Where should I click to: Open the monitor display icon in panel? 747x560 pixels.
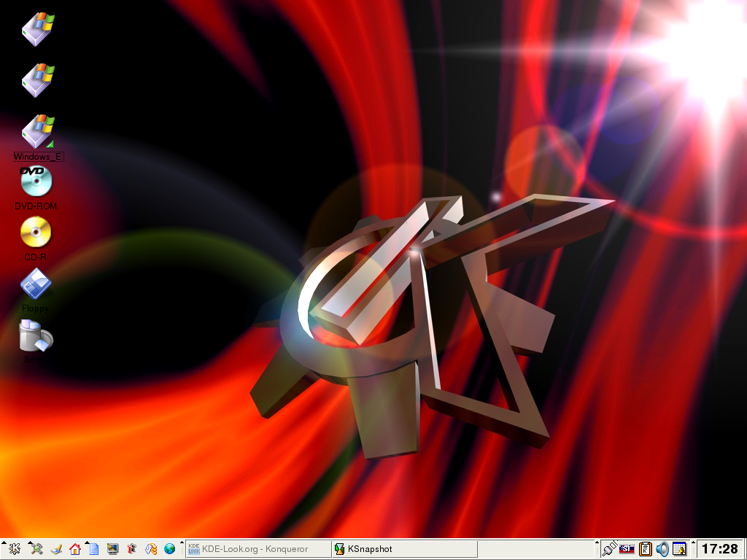[112, 549]
